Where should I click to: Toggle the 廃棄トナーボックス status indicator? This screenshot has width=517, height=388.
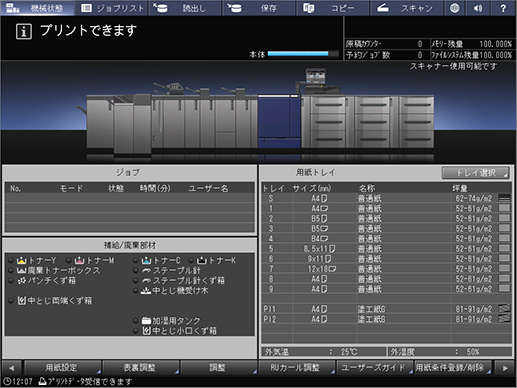click(x=11, y=270)
